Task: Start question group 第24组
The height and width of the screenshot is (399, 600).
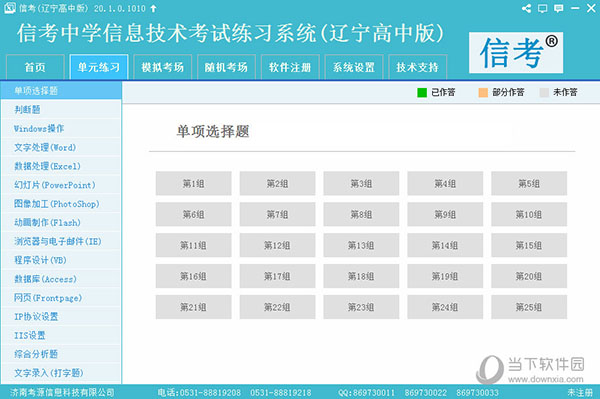Action: pos(445,307)
